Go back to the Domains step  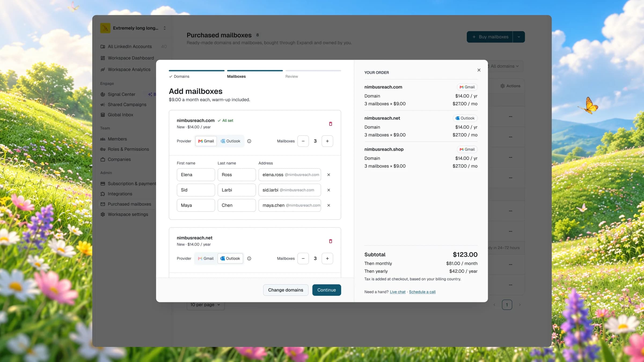(197, 74)
